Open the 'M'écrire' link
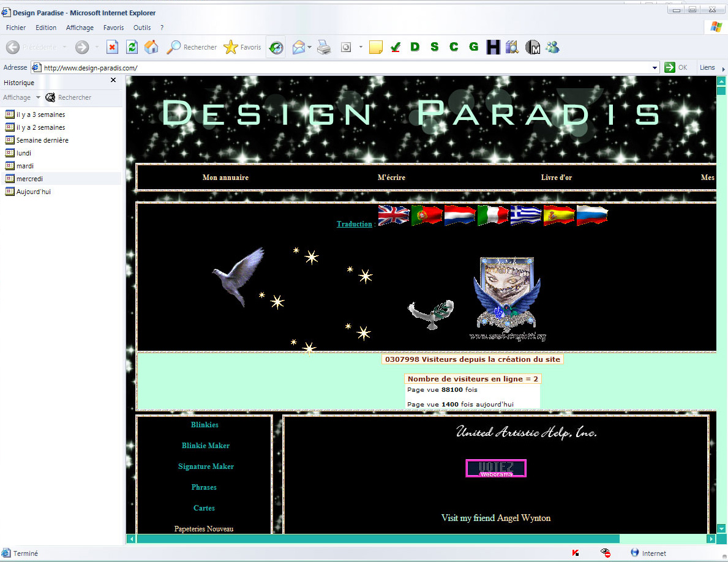Screen dimensions: 728x562 [391, 178]
